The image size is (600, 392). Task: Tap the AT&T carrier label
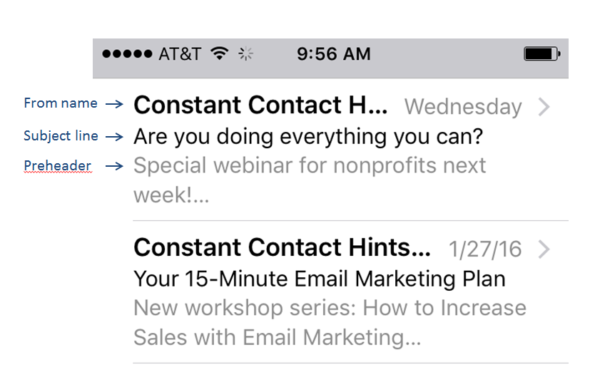coord(179,54)
